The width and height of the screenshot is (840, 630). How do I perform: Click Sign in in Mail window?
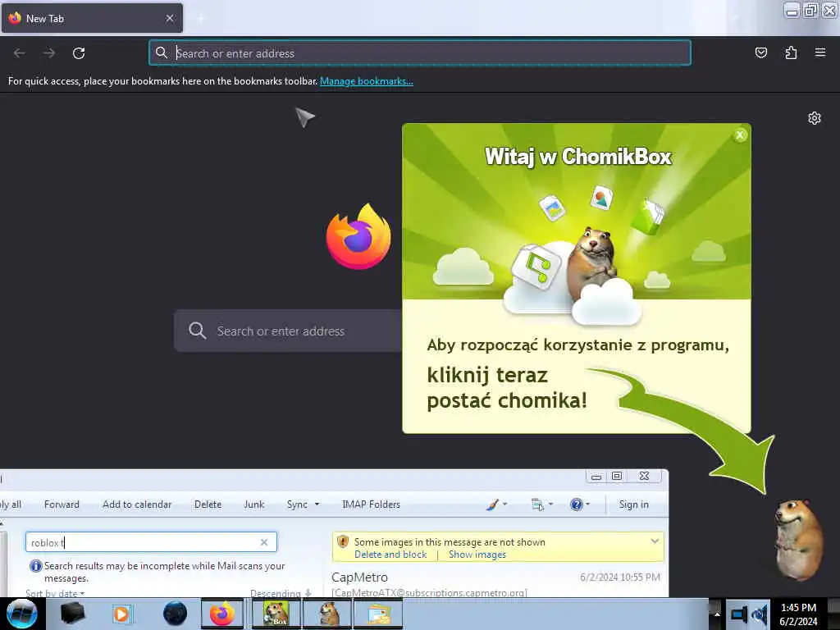pyautogui.click(x=634, y=504)
